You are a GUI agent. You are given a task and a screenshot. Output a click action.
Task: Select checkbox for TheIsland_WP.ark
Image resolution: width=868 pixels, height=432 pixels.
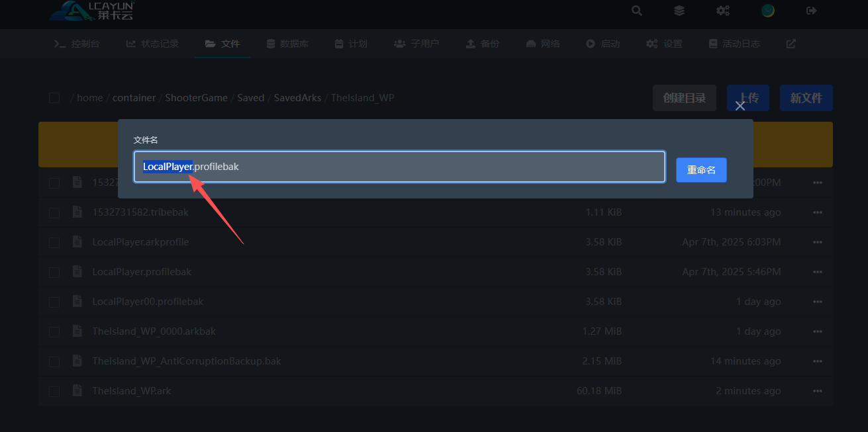coord(54,392)
